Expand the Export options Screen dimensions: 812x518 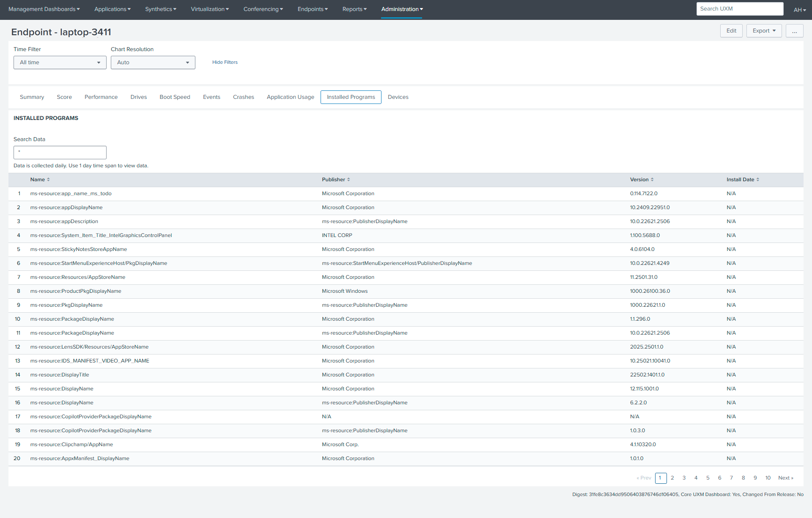(764, 31)
